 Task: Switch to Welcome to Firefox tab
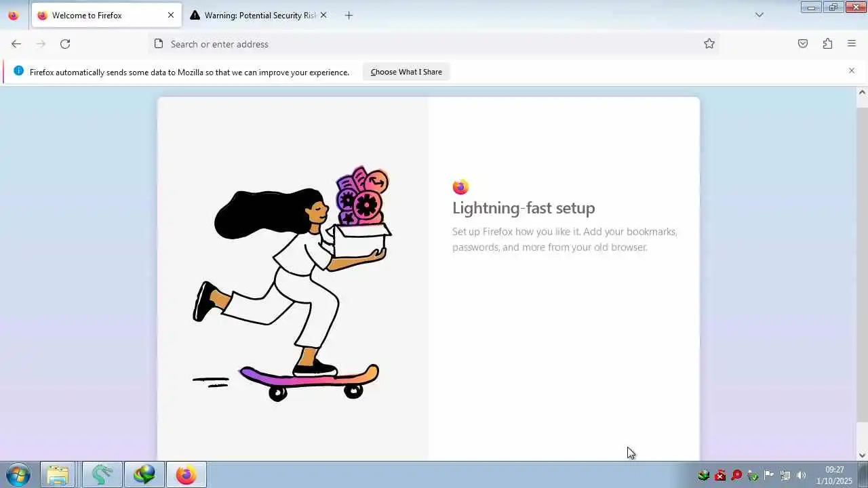click(106, 15)
